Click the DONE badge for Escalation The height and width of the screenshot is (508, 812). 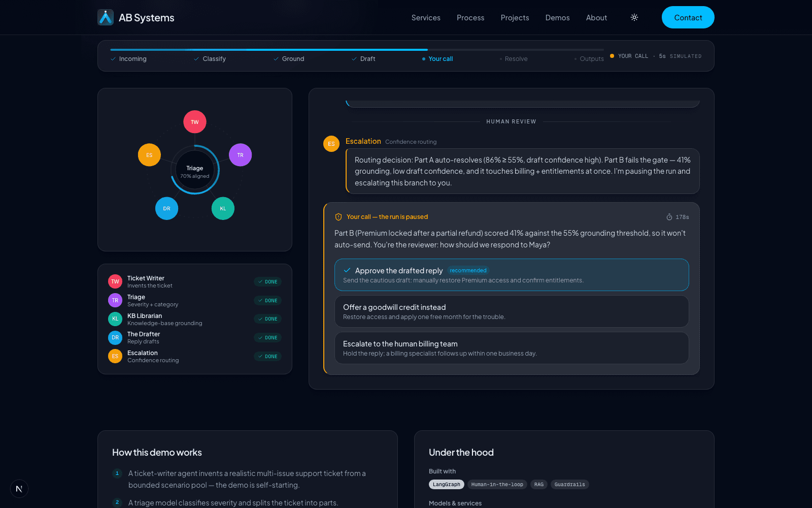click(x=268, y=357)
